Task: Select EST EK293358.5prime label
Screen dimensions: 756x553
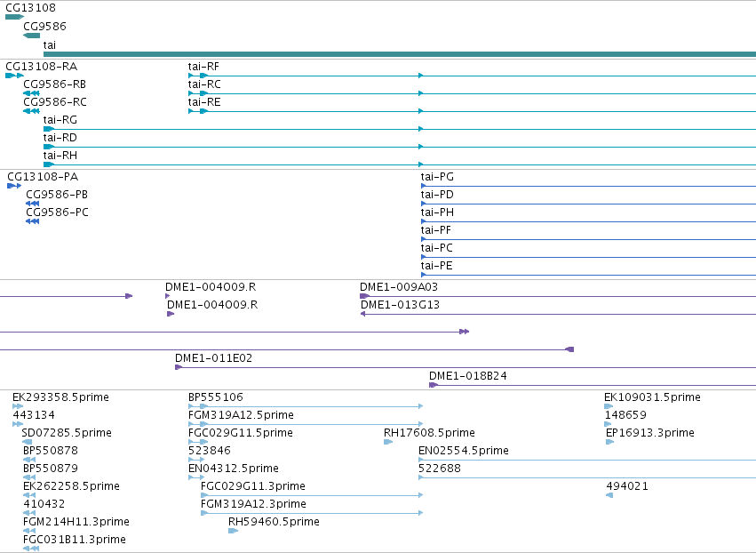Action: point(60,397)
